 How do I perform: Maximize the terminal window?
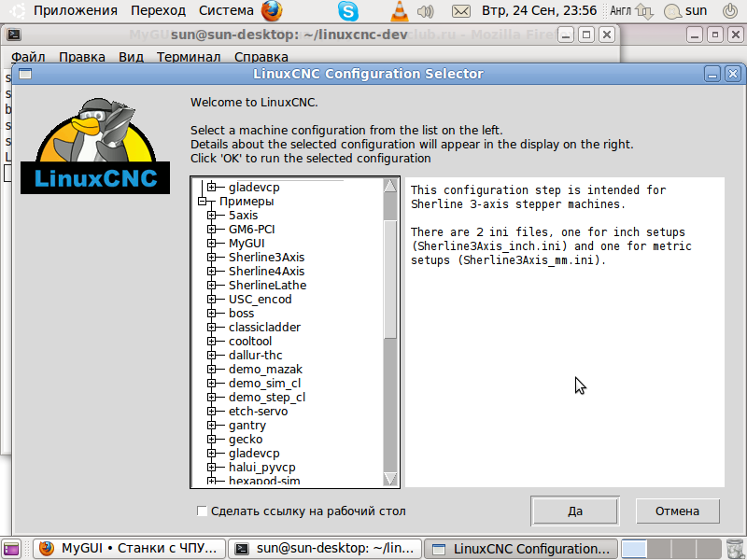(586, 35)
